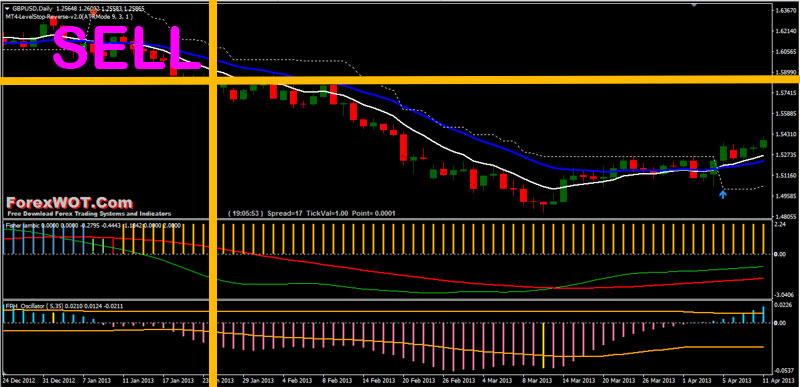Viewport: 800px width, 387px height.
Task: Click the 1.48055 price axis label
Action: point(786,216)
